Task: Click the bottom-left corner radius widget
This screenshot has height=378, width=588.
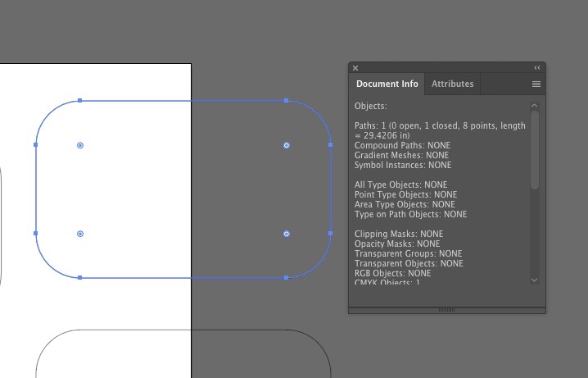Action: [80, 234]
